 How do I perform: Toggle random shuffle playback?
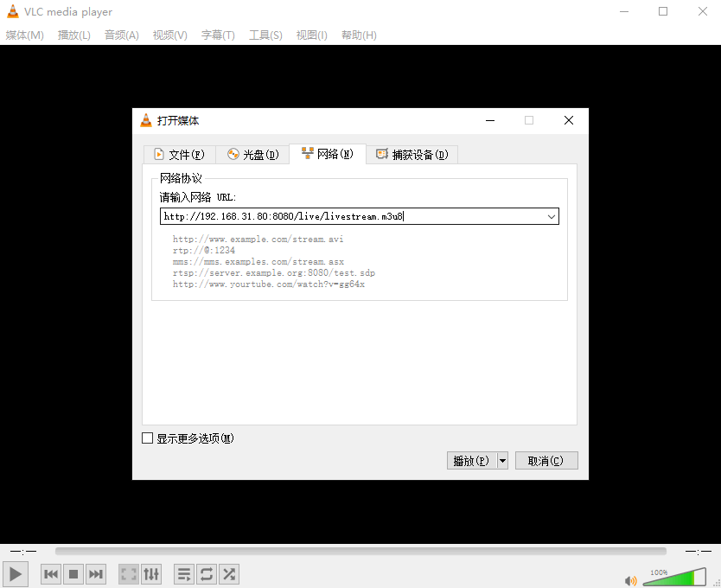(229, 574)
